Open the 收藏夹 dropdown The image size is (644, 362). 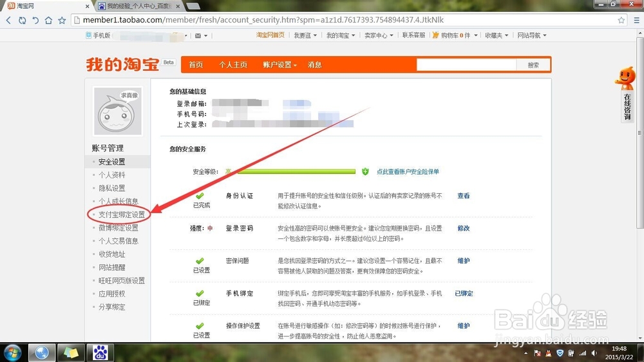[x=497, y=35]
